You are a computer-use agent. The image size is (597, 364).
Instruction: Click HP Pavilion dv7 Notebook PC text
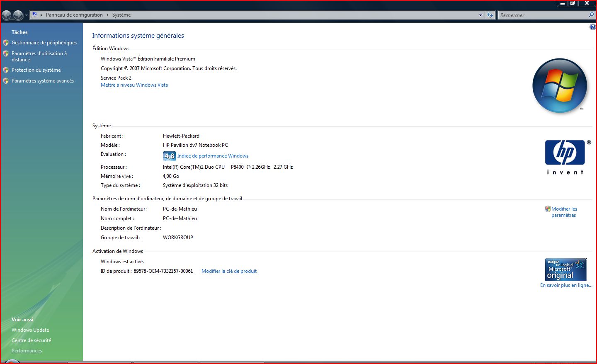pos(195,145)
